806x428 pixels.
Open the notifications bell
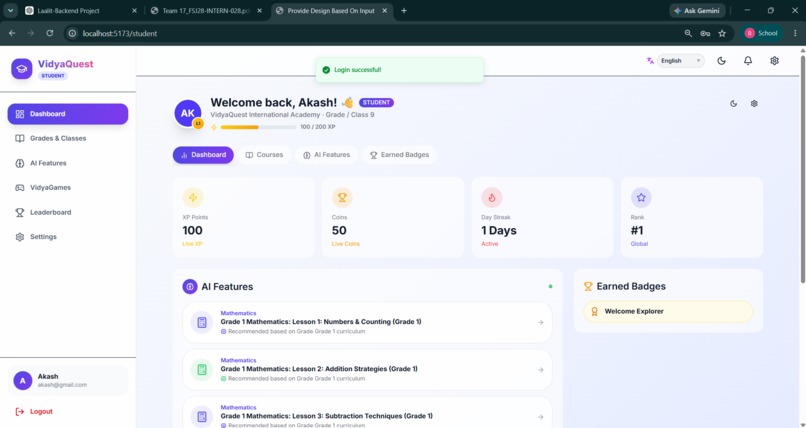[748, 61]
